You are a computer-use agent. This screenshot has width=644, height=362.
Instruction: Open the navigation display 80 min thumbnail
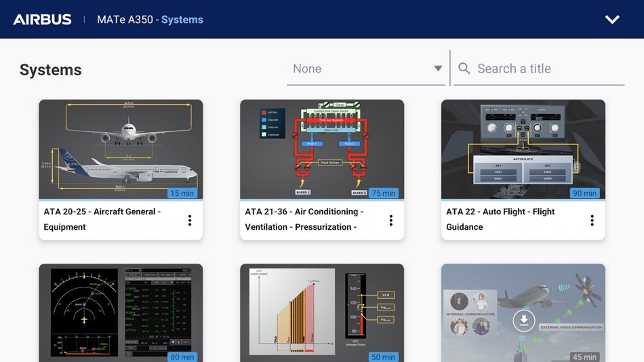[x=121, y=313]
